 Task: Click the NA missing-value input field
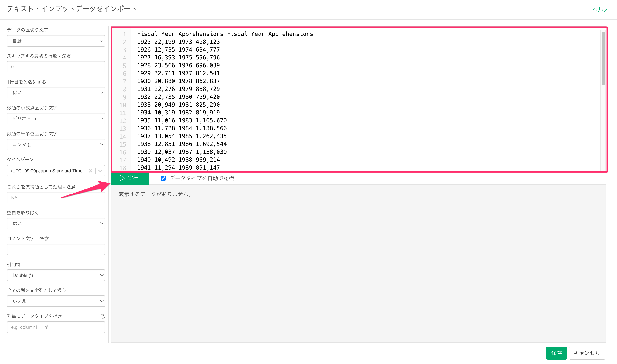56,198
